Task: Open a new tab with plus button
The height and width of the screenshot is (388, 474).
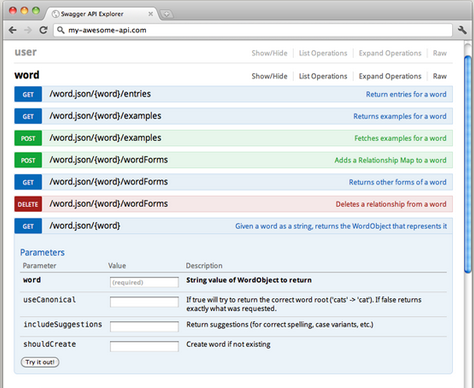Action: [x=166, y=14]
